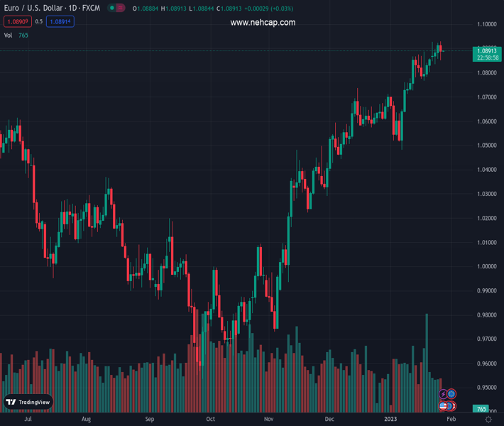Viewport: 504px width, 426px height.
Task: Click the Vol indicator label
Action: point(9,35)
